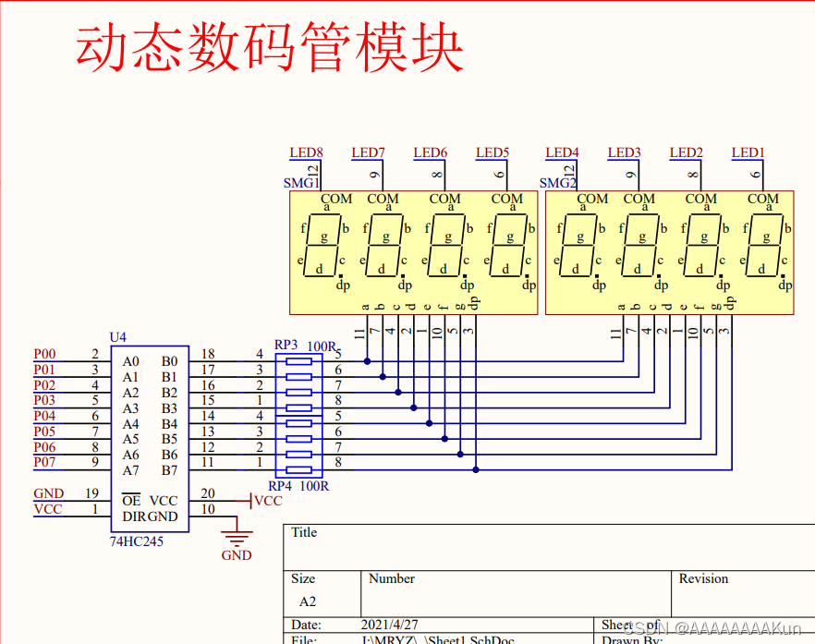Select the seven-segment digit under LED8
815x644 pixels.
322,245
